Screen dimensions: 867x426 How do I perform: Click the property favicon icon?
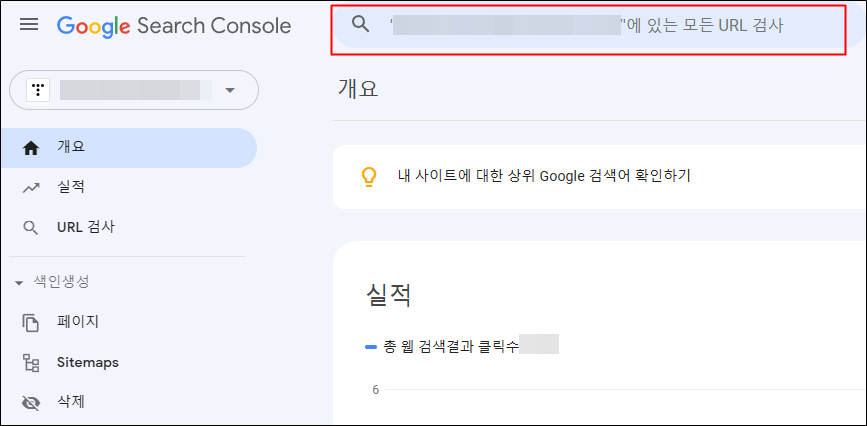[38, 90]
